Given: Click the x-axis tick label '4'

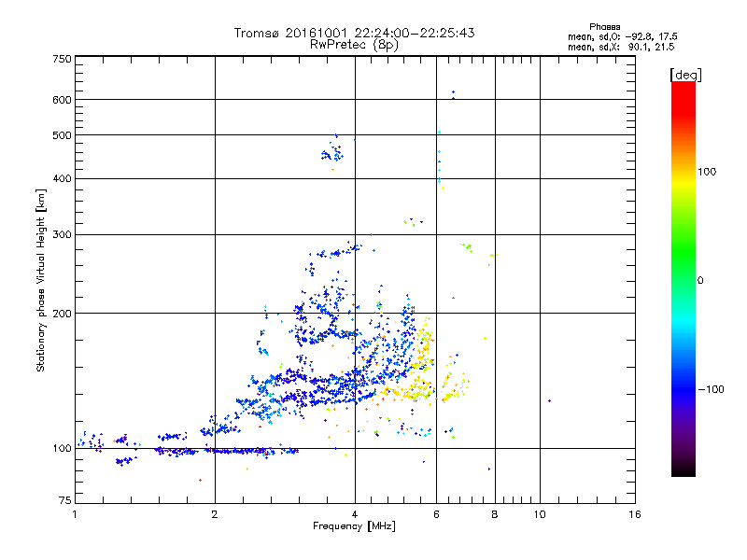Looking at the screenshot, I should (x=355, y=514).
